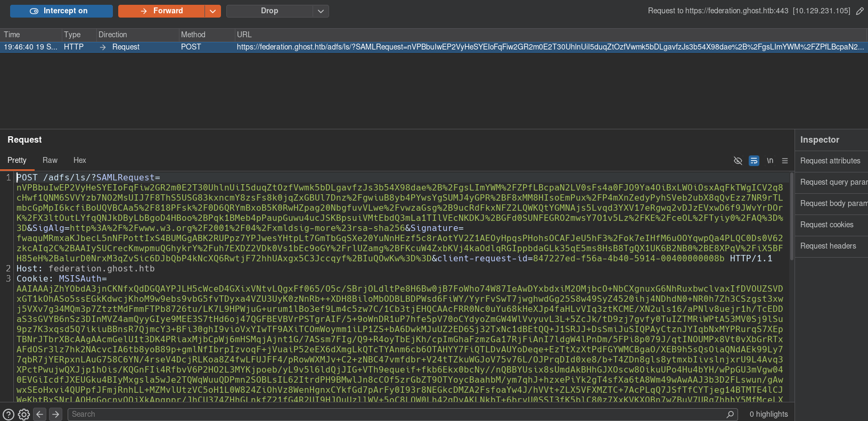
Task: Go to the previous search match arrow
Action: (40, 414)
